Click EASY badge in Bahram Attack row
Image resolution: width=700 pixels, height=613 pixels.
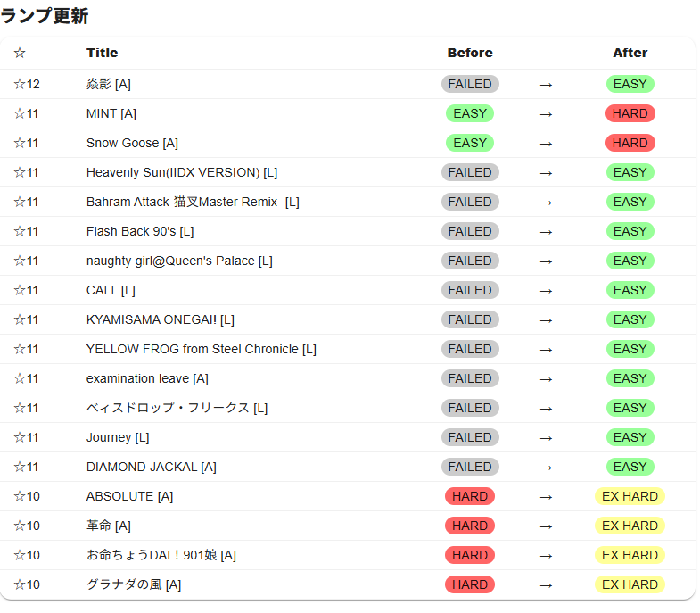[630, 202]
